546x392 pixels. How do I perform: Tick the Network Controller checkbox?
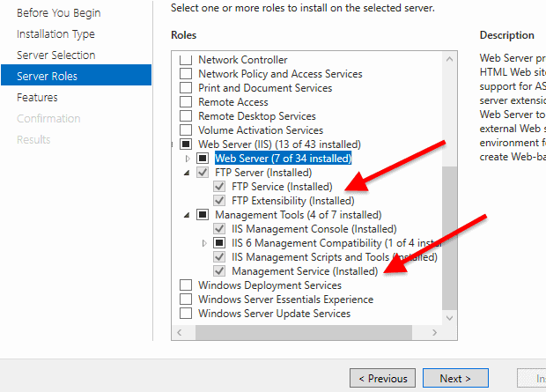pyautogui.click(x=186, y=60)
